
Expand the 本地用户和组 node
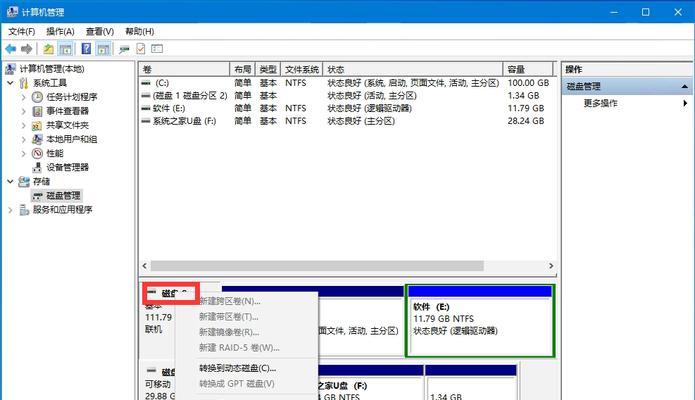click(23, 139)
